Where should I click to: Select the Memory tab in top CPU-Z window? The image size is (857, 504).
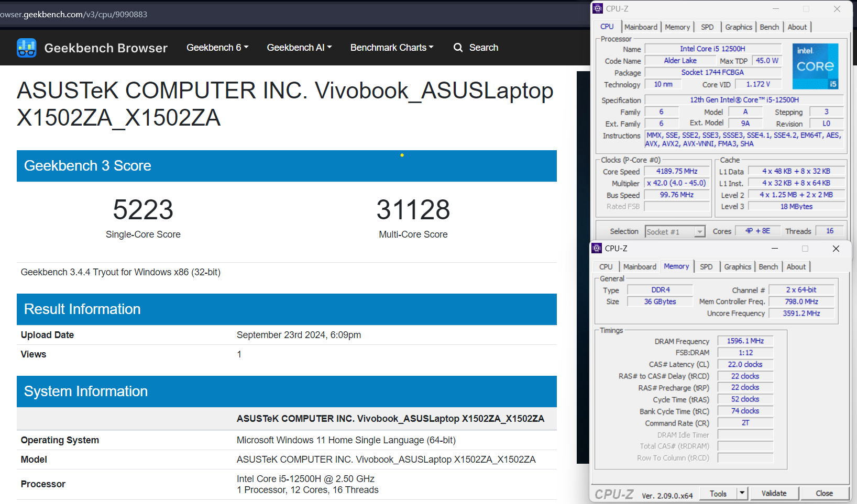coord(677,27)
